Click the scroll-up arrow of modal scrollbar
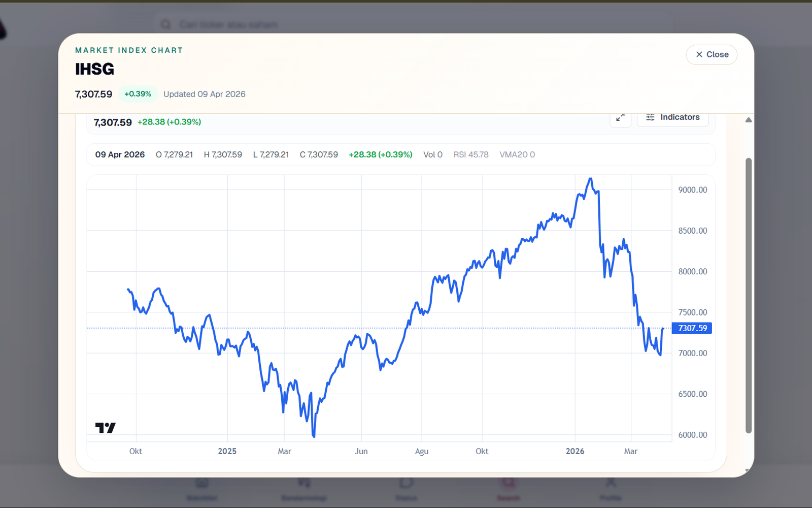The image size is (812, 508). (x=748, y=120)
